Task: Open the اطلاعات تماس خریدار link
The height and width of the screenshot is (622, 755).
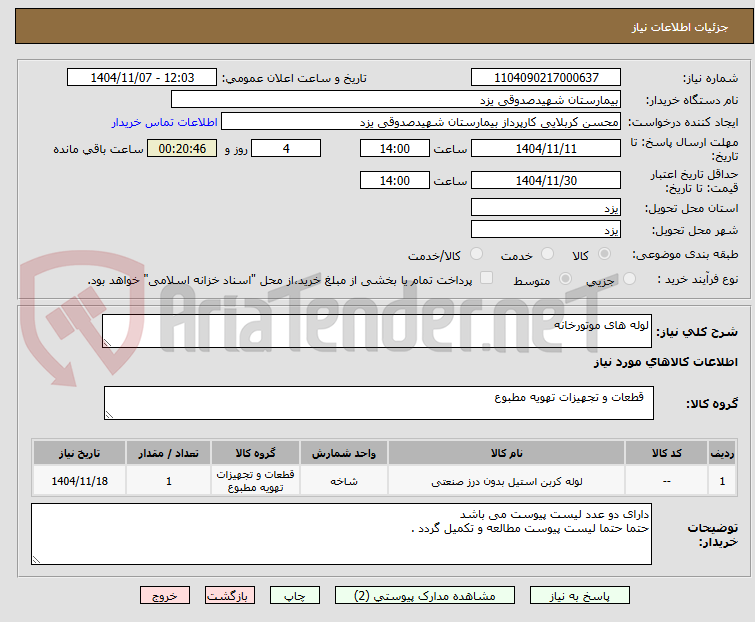Action: pos(165,122)
